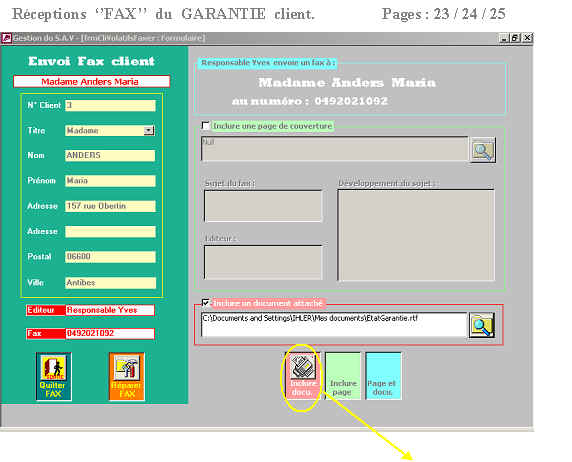Click the green Inclure page button

pos(343,376)
